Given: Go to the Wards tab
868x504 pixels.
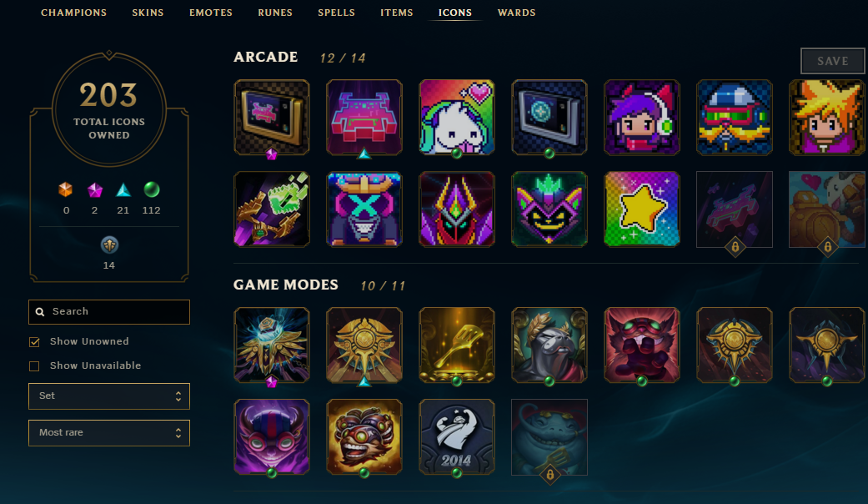Looking at the screenshot, I should point(516,13).
